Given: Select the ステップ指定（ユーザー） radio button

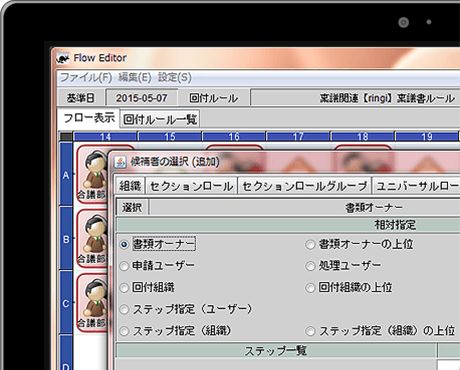Looking at the screenshot, I should pos(124,309).
